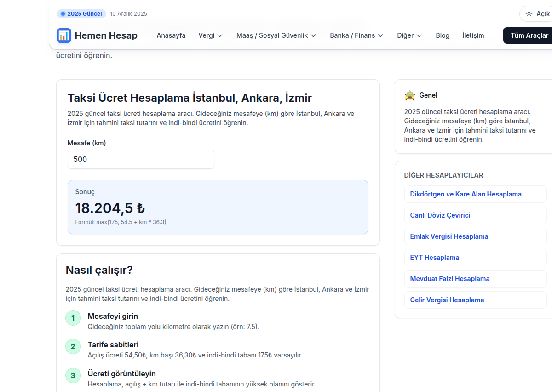Open the Banka / Finans dropdown
Image resolution: width=552 pixels, height=392 pixels.
click(356, 35)
